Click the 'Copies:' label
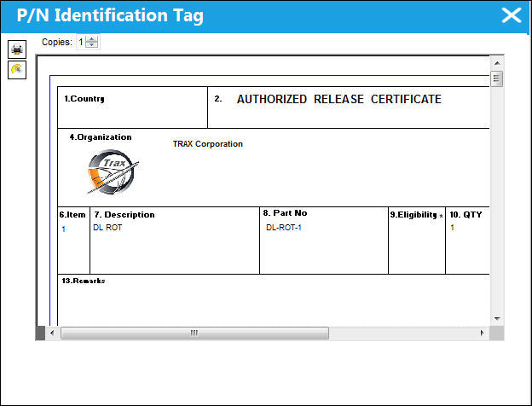 pyautogui.click(x=57, y=42)
